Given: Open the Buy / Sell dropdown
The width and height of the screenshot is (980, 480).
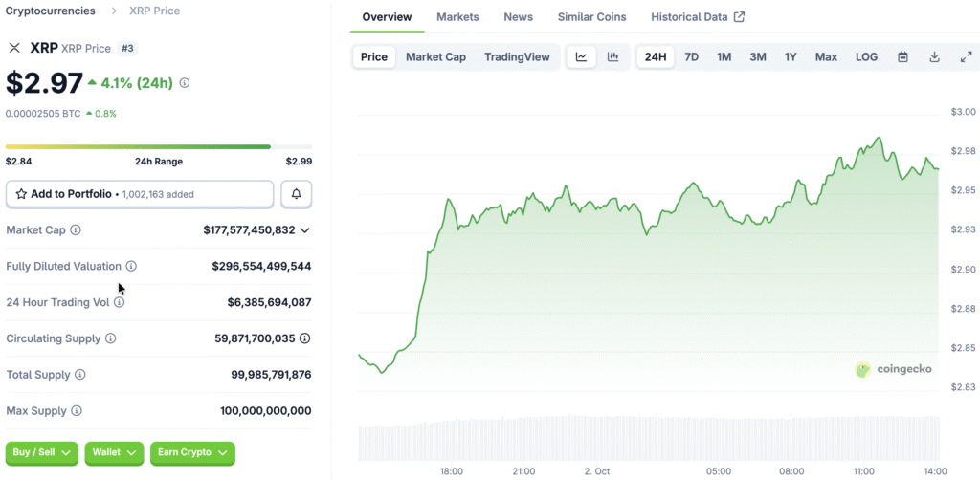Looking at the screenshot, I should [42, 452].
